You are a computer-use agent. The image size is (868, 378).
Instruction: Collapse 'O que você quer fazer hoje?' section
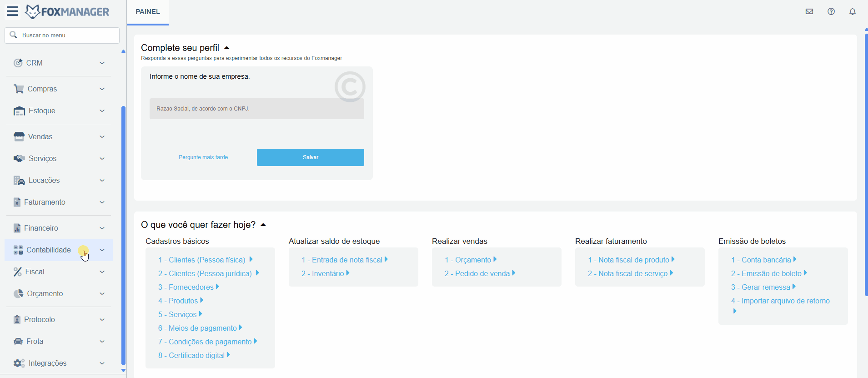click(x=263, y=225)
